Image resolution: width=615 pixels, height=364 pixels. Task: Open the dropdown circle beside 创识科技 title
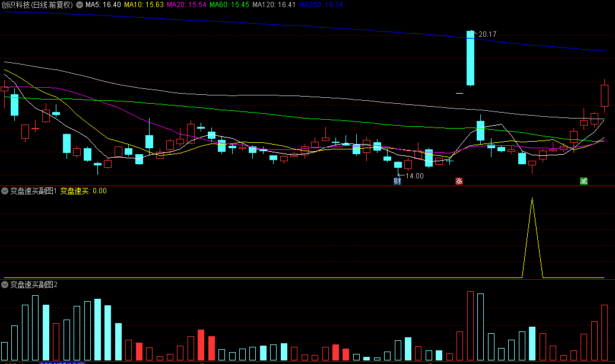coord(80,5)
